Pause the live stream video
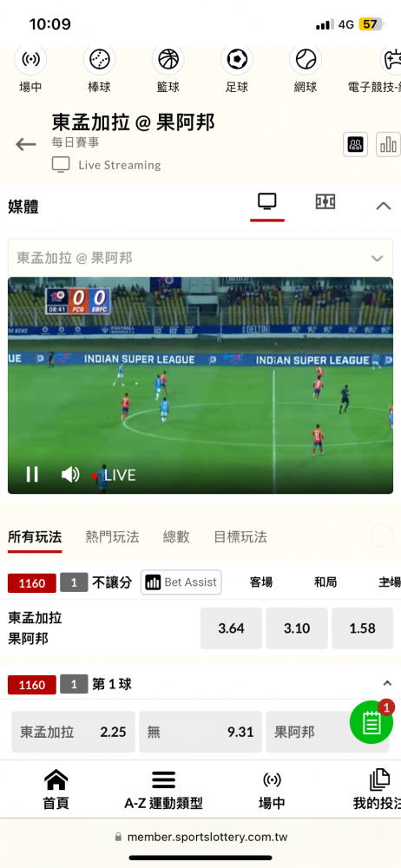Image resolution: width=401 pixels, height=868 pixels. [32, 475]
